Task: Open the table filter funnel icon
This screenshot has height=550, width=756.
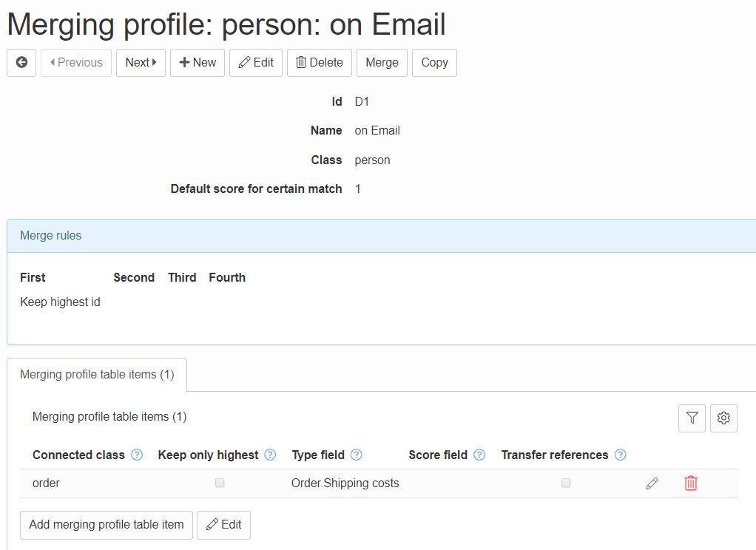Action: coord(692,418)
